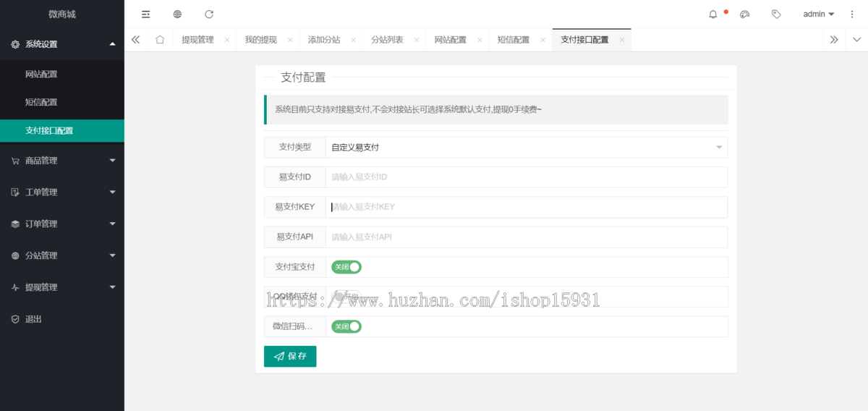Collapse the sidebar with the menu fold icon
868x411 pixels.
pos(145,14)
